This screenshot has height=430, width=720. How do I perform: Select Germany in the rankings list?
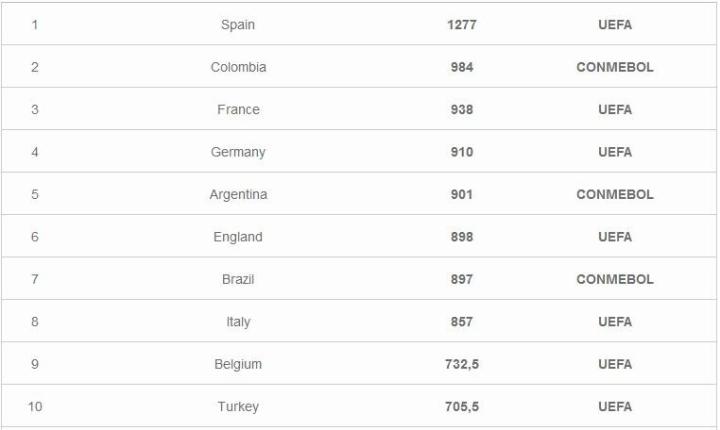[x=238, y=152]
